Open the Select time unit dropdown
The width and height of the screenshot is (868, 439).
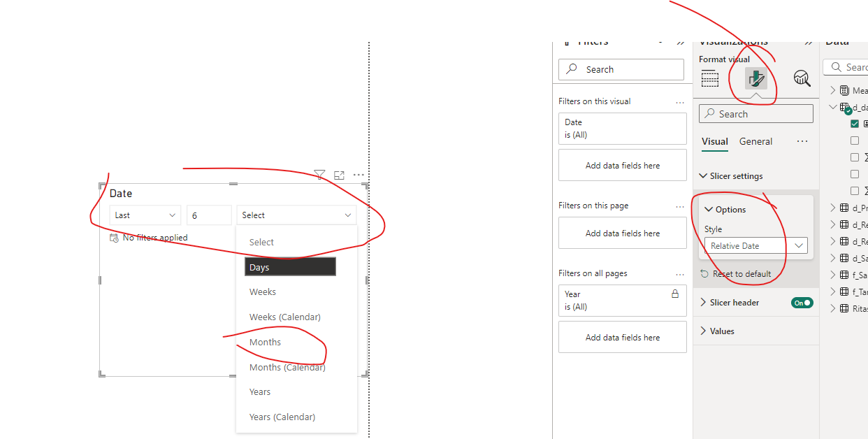coord(296,215)
